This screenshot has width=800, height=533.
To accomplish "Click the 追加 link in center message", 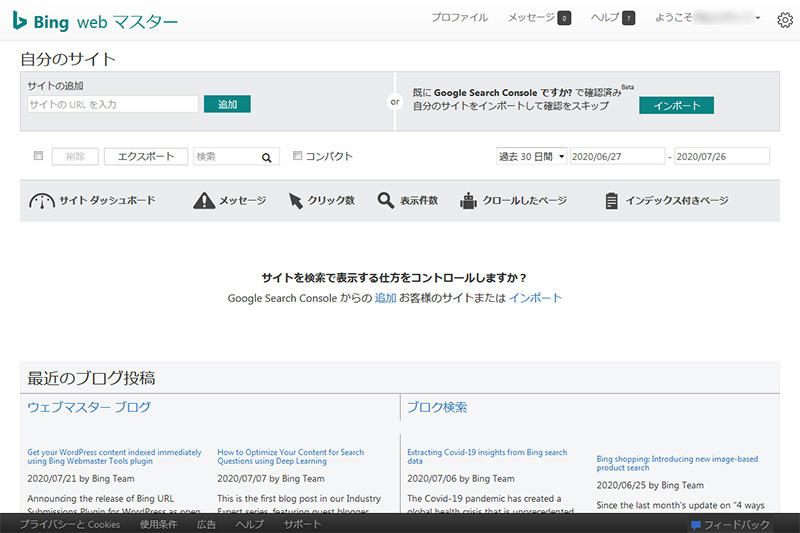I will point(385,298).
